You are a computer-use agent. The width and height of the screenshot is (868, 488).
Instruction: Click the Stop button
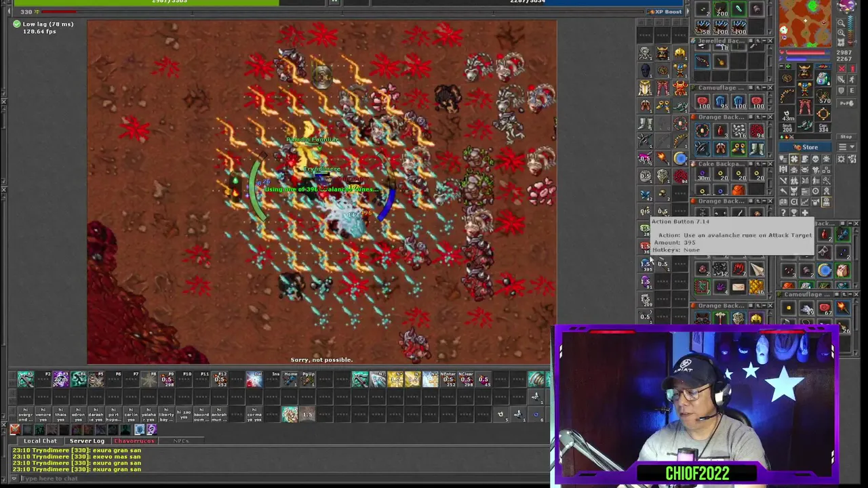pyautogui.click(x=846, y=136)
